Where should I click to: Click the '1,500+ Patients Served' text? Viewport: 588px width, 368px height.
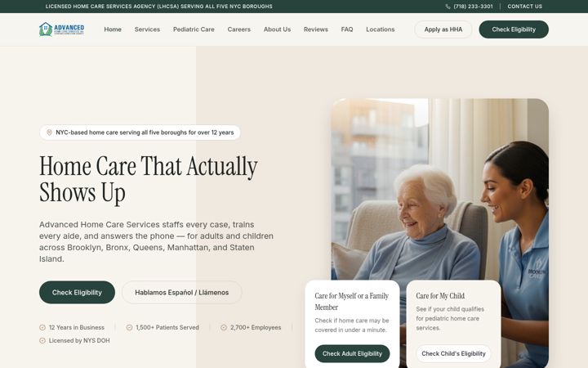click(167, 327)
